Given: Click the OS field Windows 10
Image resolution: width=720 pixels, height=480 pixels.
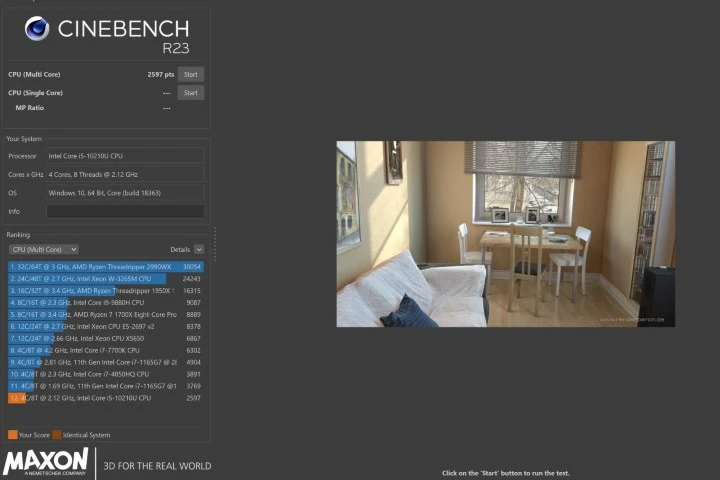Looking at the screenshot, I should [x=125, y=193].
